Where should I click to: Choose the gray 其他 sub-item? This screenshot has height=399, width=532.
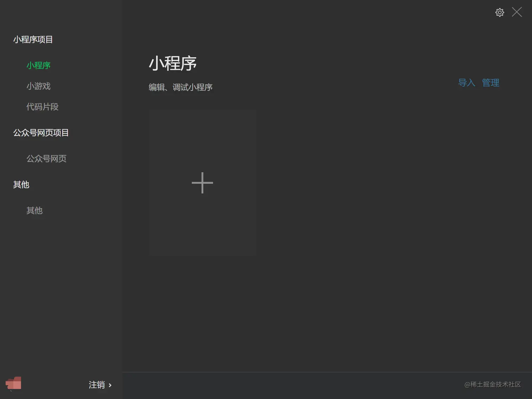(x=34, y=211)
